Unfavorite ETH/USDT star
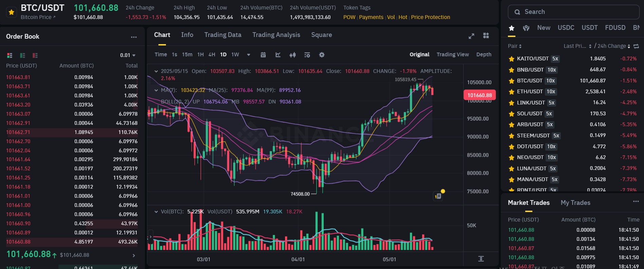This screenshot has width=644, height=269. [511, 92]
